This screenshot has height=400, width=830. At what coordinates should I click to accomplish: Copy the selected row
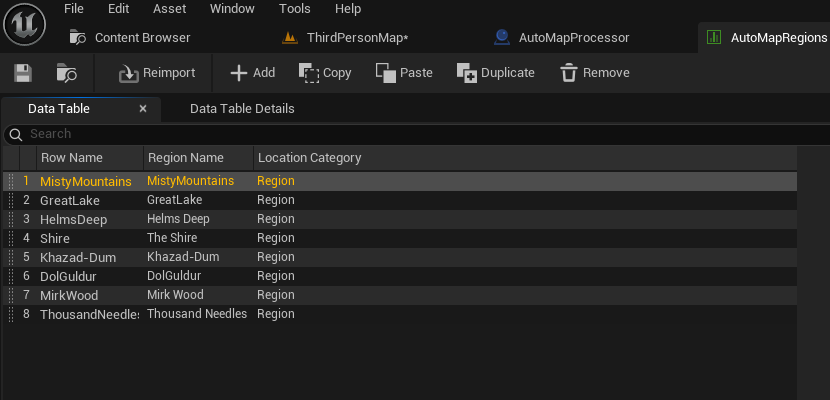tap(325, 73)
